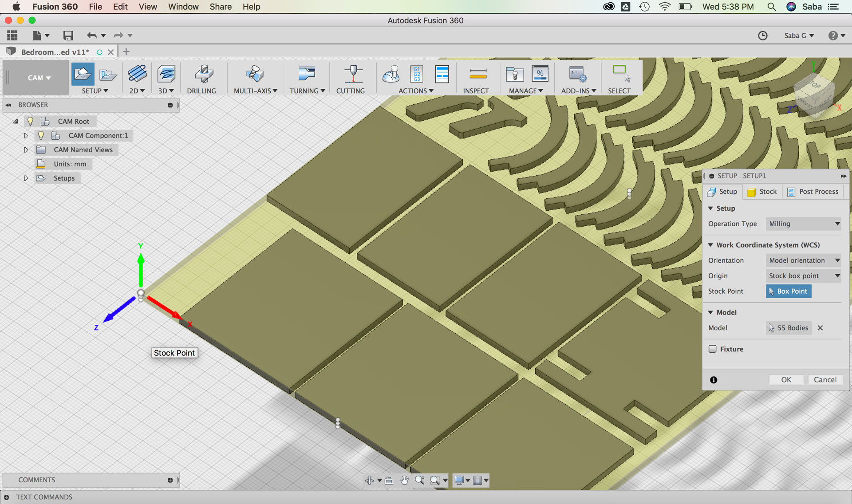Expand the Setups tree node
This screenshot has width=852, height=504.
(x=26, y=178)
